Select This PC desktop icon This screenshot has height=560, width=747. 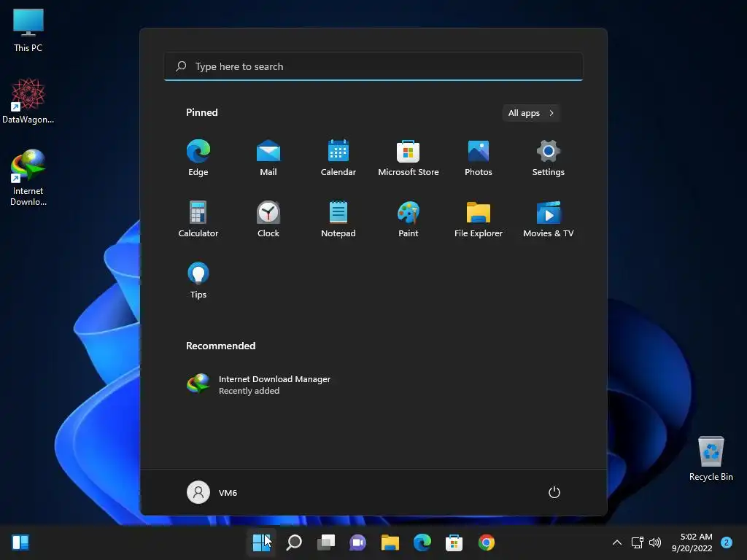pos(28,31)
